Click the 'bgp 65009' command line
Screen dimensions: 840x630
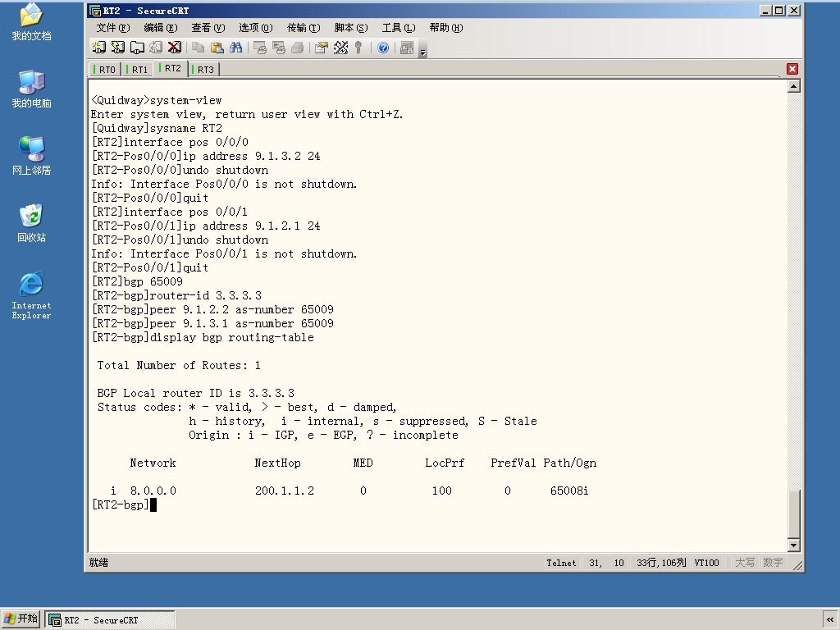137,282
